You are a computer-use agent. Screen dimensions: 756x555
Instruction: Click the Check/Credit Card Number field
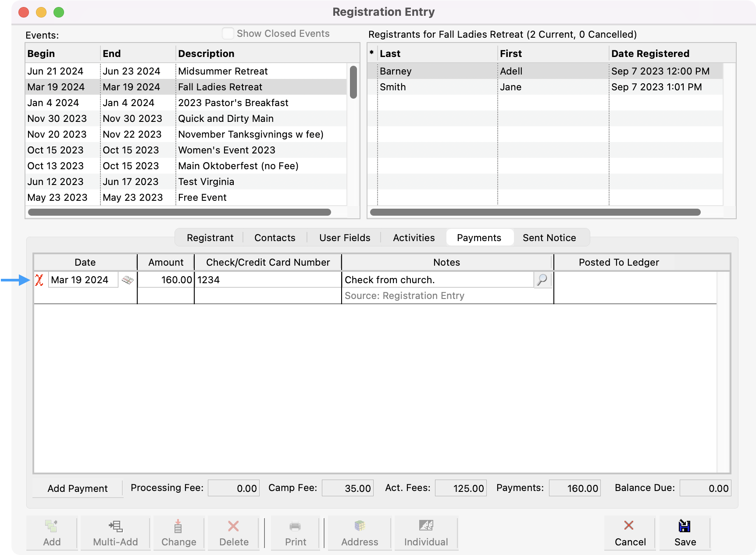pos(267,280)
